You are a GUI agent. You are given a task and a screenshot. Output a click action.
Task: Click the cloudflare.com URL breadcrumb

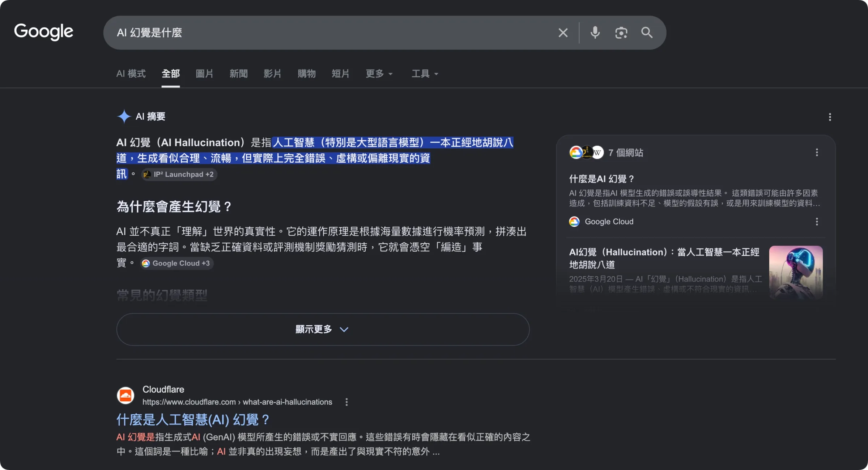pyautogui.click(x=237, y=402)
